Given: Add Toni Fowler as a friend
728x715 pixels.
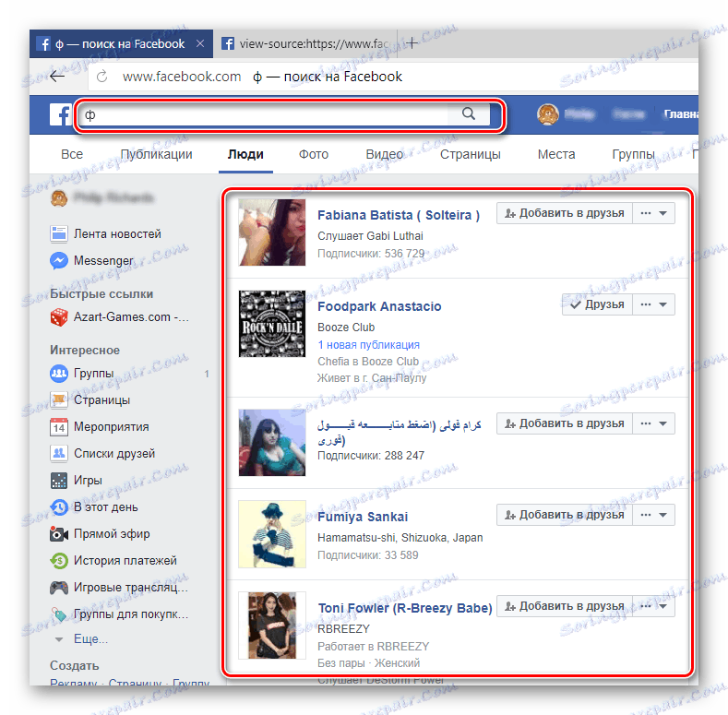Looking at the screenshot, I should pyautogui.click(x=565, y=606).
